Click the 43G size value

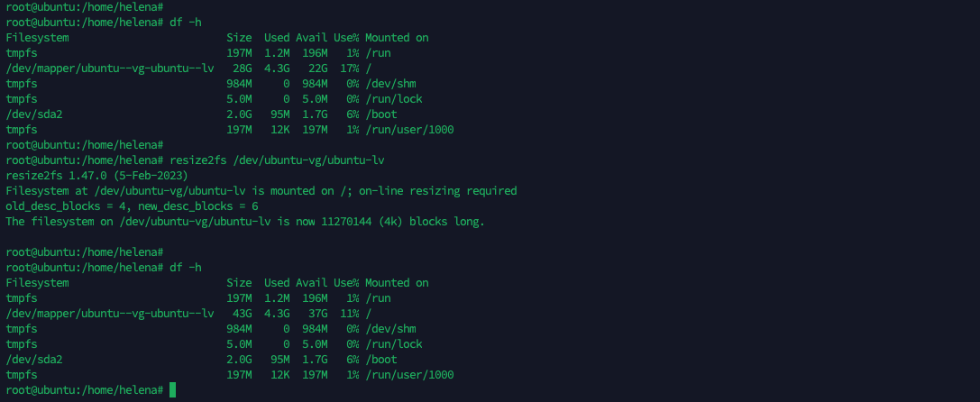click(x=242, y=314)
